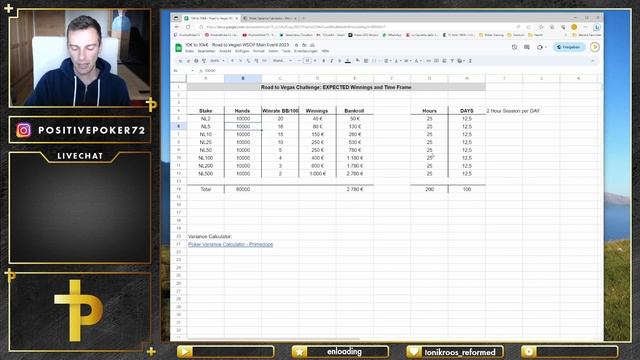Viewport: 640px width, 360px height.
Task: Open Google Sheets home via green logo
Action: pyautogui.click(x=178, y=47)
